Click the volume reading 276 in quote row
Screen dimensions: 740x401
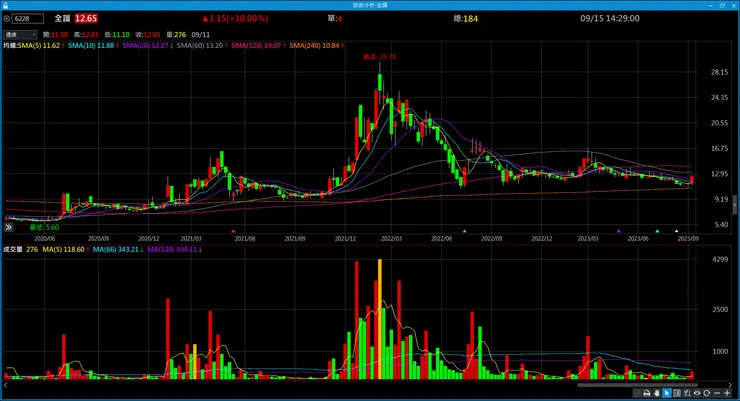click(x=180, y=35)
